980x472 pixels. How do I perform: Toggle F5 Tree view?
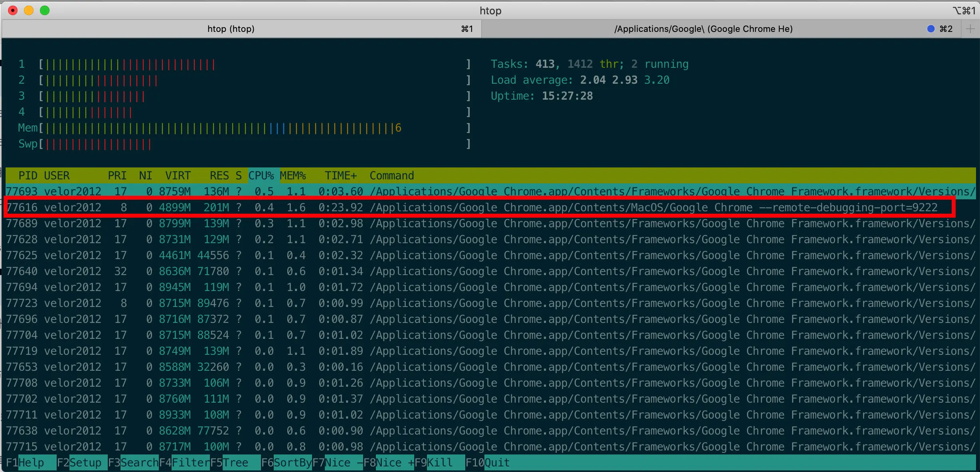click(x=235, y=462)
